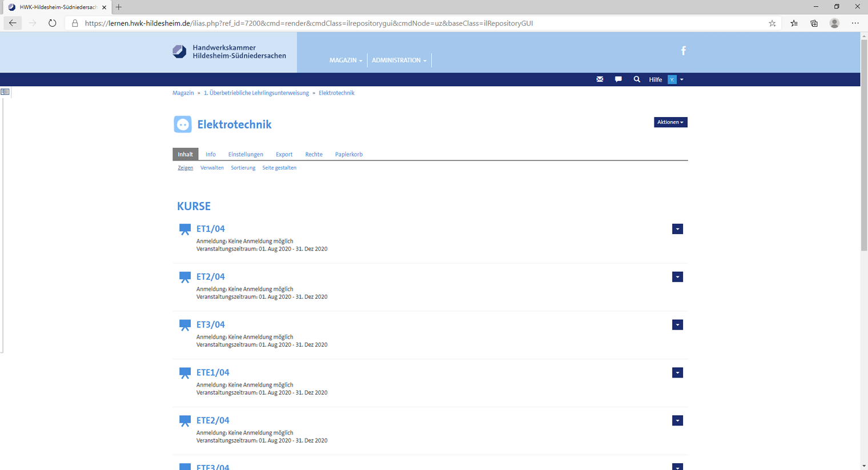Open browser collections icon

[814, 23]
